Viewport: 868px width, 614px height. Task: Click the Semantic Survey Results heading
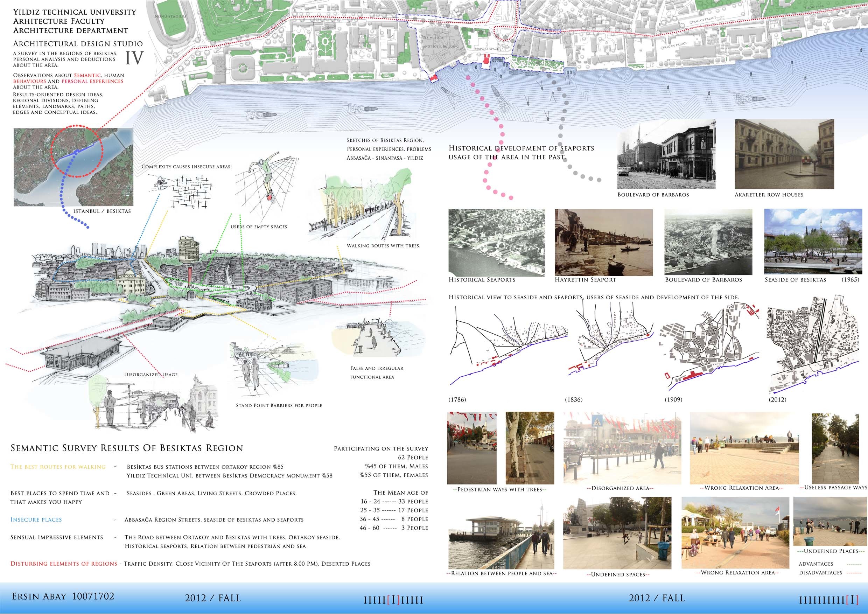127,448
